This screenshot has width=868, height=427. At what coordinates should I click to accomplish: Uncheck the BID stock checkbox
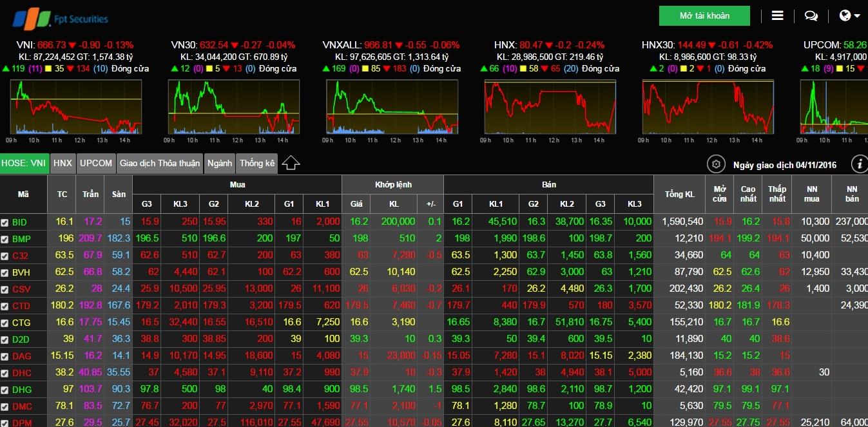[x=5, y=222]
